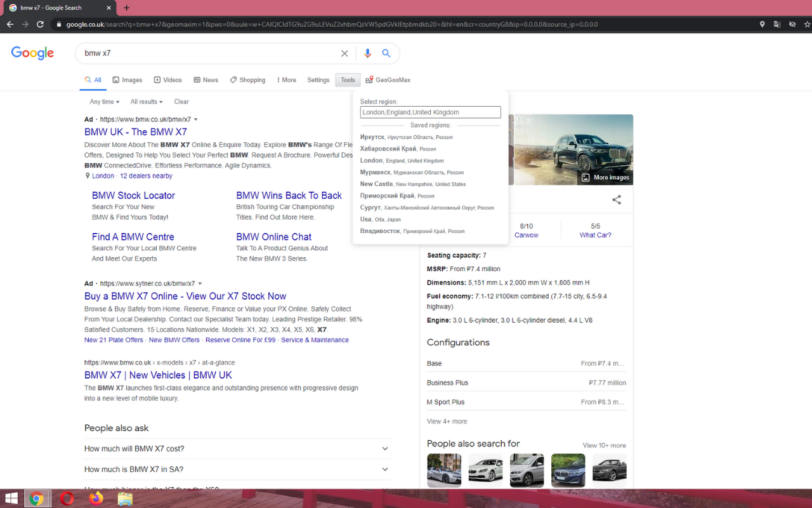Screen dimensions: 812x508
Task: Toggle the Tools button
Action: point(348,80)
